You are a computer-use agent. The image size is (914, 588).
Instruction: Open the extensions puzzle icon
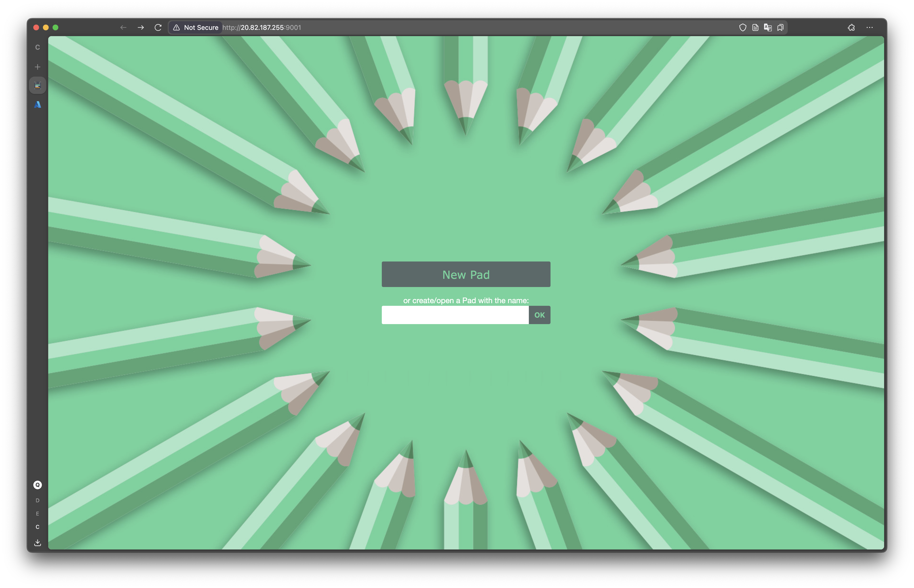click(x=851, y=27)
